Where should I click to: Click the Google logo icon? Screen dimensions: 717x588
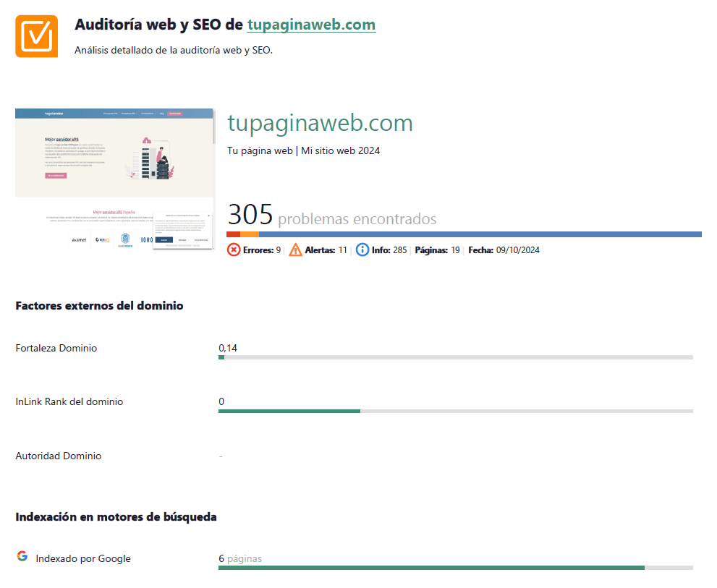[22, 556]
